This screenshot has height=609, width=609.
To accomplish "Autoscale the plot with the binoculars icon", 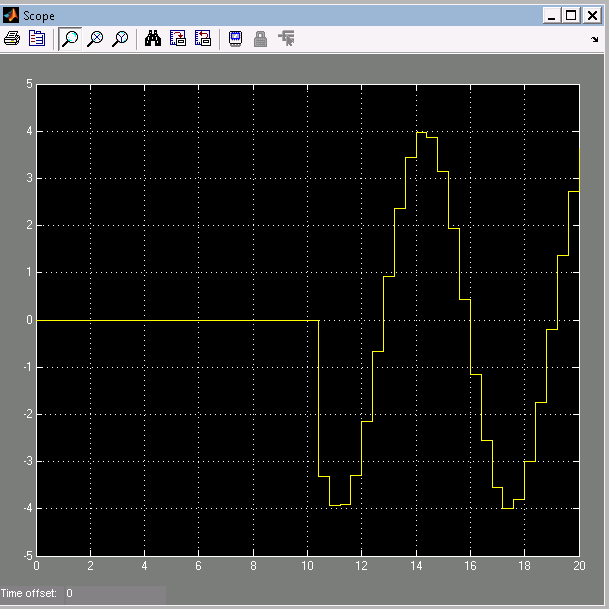I will pos(153,38).
